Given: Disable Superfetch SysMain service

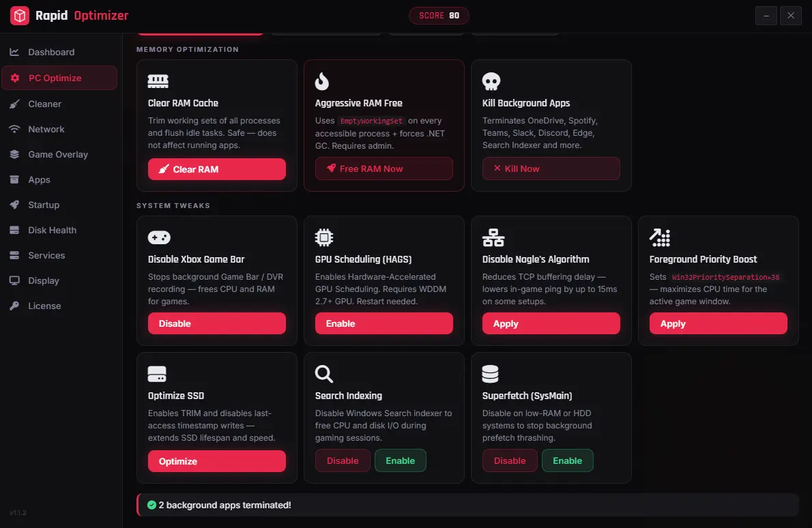Looking at the screenshot, I should (510, 460).
